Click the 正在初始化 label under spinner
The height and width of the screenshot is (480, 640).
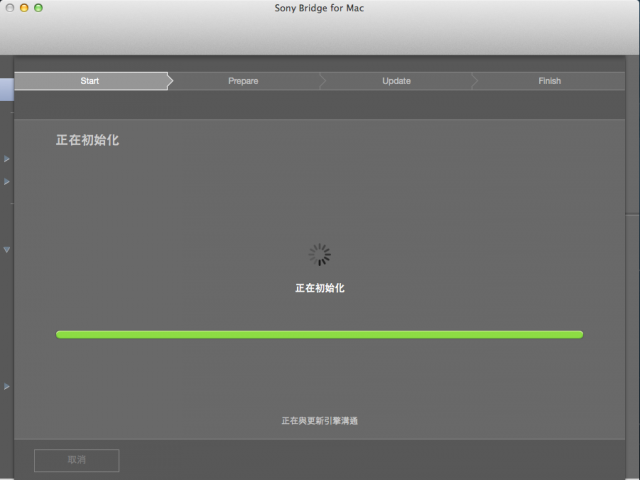(x=320, y=288)
